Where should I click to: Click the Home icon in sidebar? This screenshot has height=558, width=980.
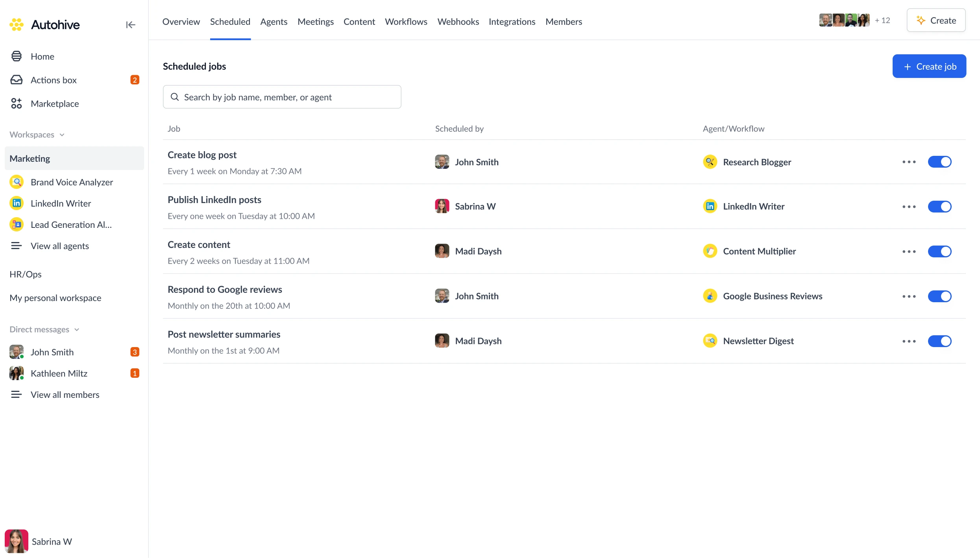pyautogui.click(x=17, y=56)
